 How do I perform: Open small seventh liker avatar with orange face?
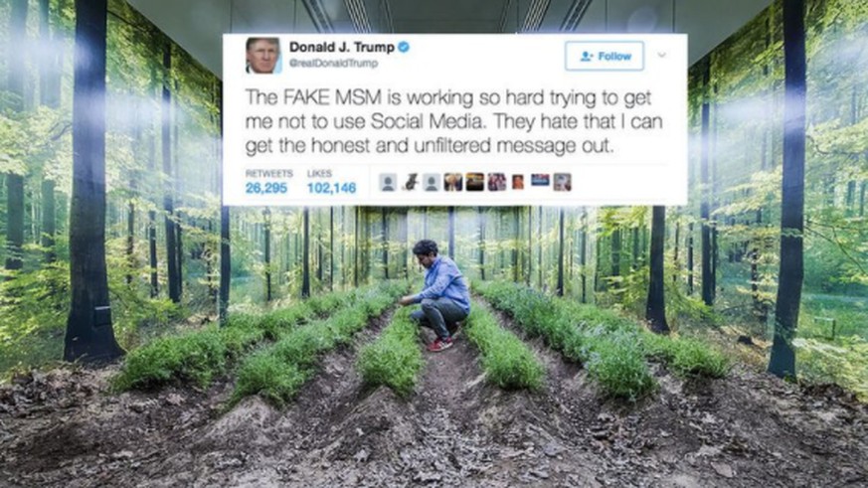pyautogui.click(x=518, y=182)
